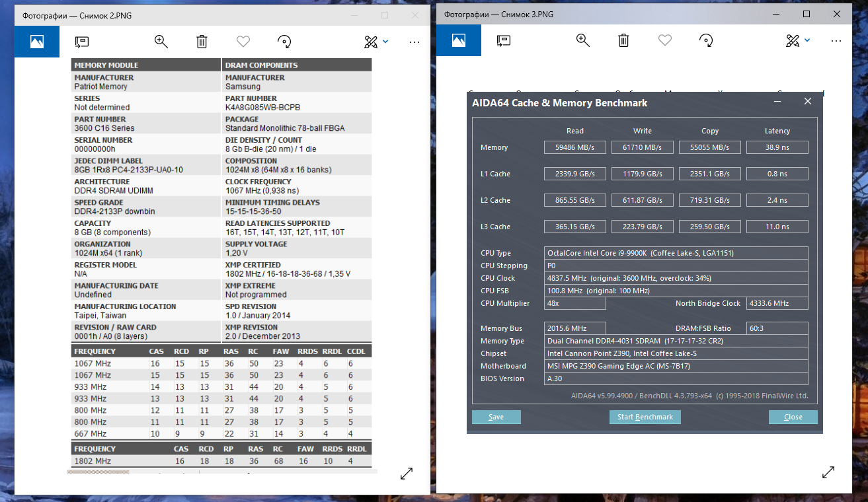Rotate the image in Снимок 2 window
Viewport: 868px width, 502px height.
point(284,42)
